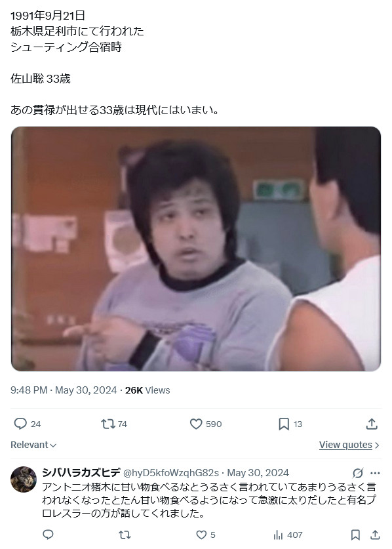
Task: Like the main post with the heart icon
Action: (196, 424)
